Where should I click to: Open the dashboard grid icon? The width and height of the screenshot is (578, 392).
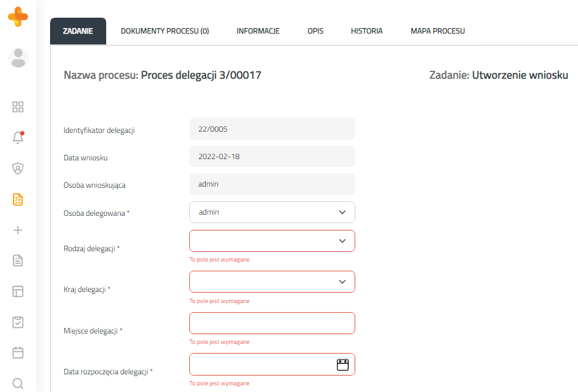[18, 107]
